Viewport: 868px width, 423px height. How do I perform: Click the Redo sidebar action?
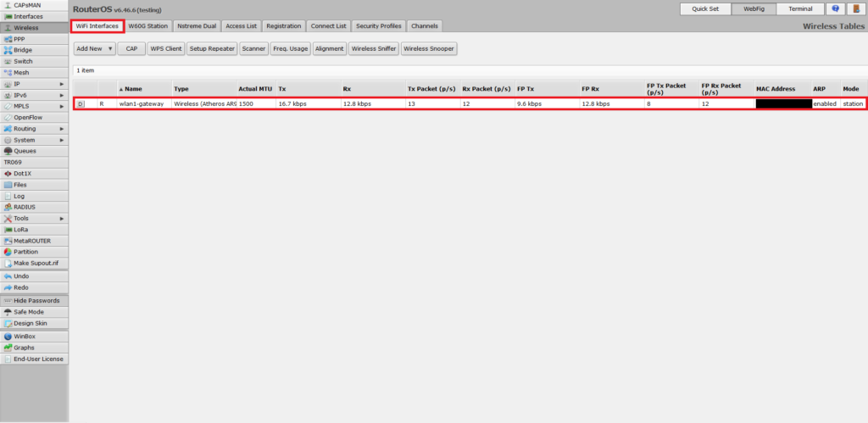coord(34,287)
